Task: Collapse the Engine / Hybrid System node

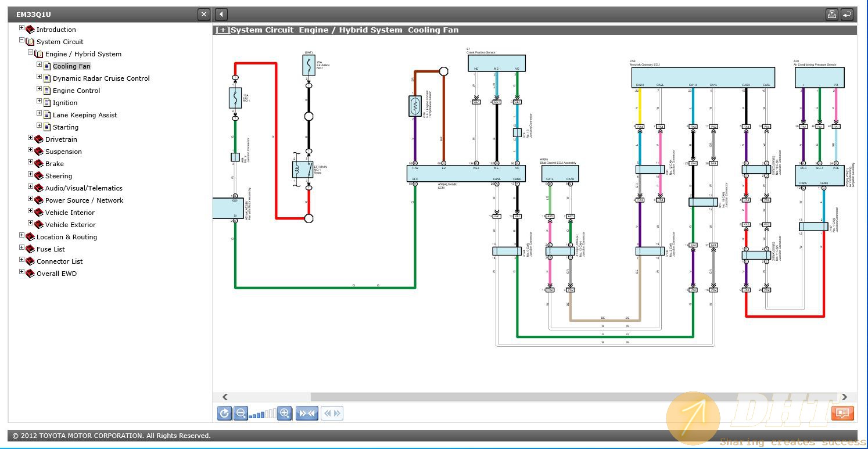Action: (30, 52)
